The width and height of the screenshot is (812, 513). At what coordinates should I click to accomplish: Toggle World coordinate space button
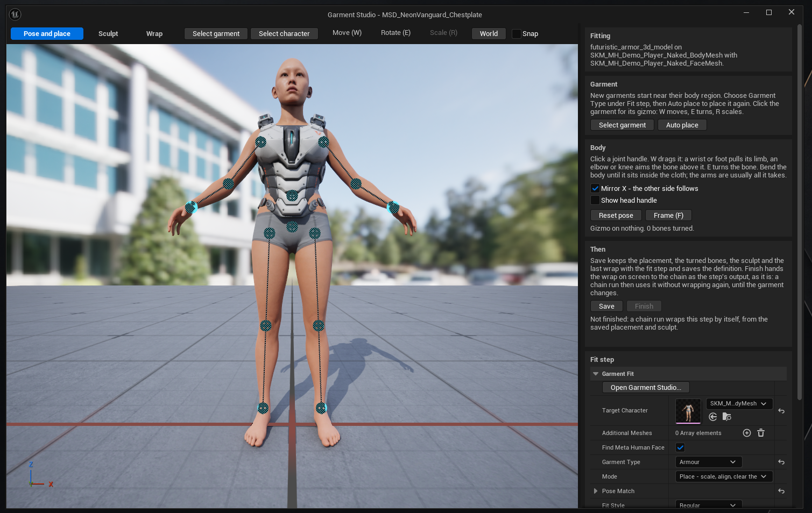coord(489,33)
